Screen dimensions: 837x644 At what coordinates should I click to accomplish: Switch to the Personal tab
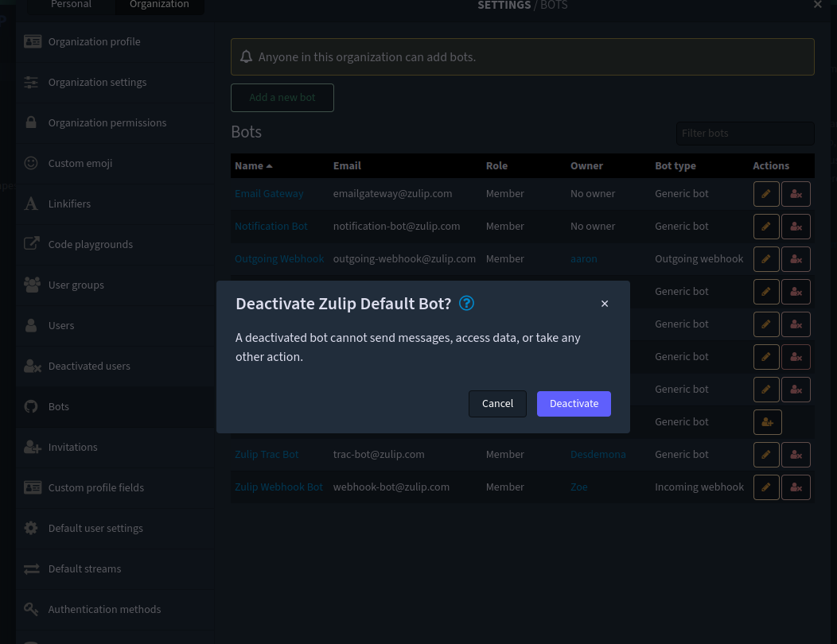pos(71,5)
